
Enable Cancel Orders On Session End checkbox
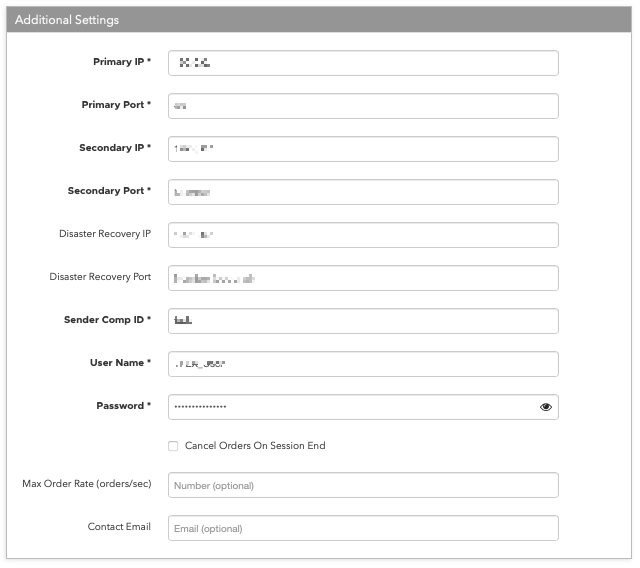tap(173, 446)
